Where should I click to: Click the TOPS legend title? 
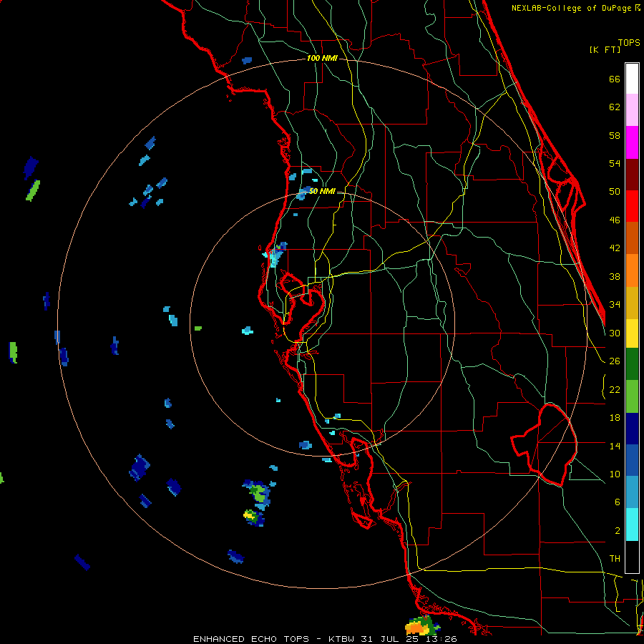(x=629, y=43)
